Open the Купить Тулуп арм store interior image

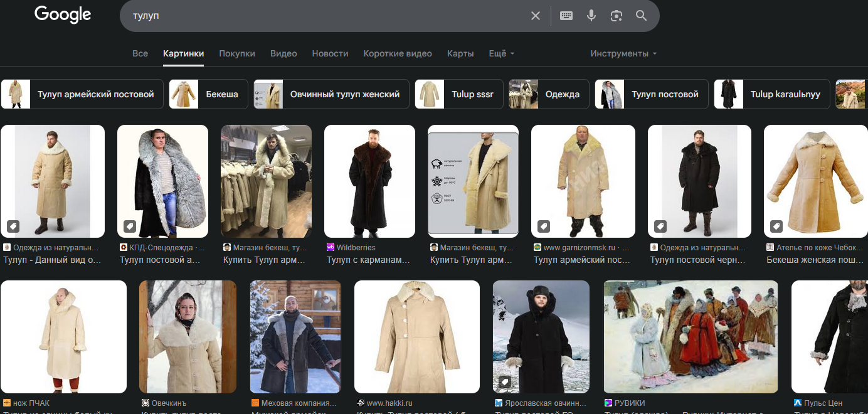pyautogui.click(x=266, y=181)
